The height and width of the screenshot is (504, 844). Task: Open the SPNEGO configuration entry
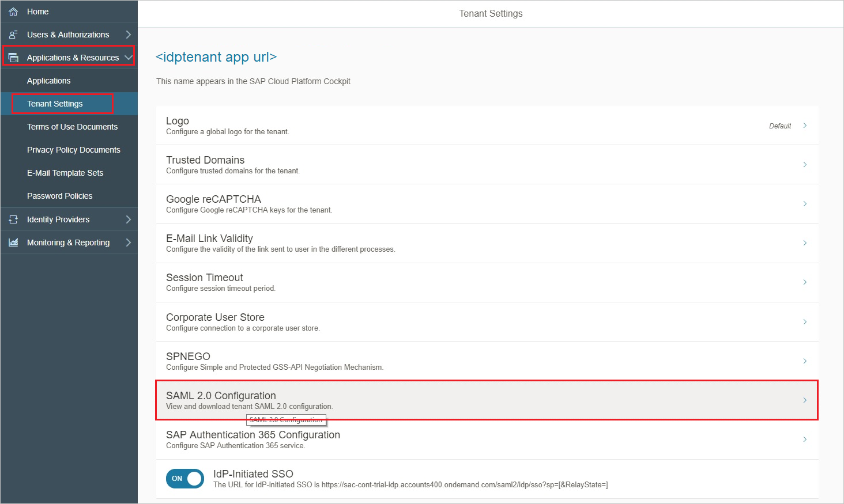coord(486,361)
